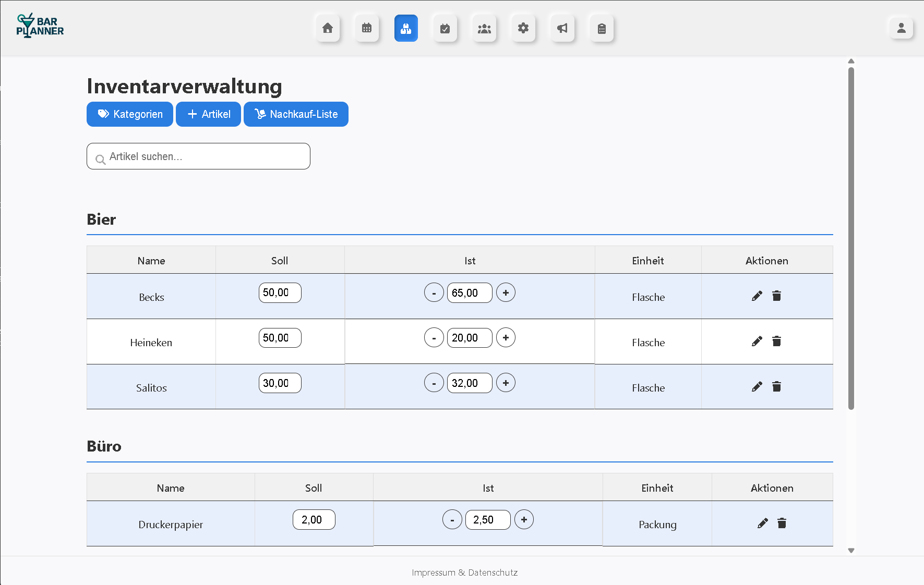Open the settings gear icon

(x=523, y=28)
